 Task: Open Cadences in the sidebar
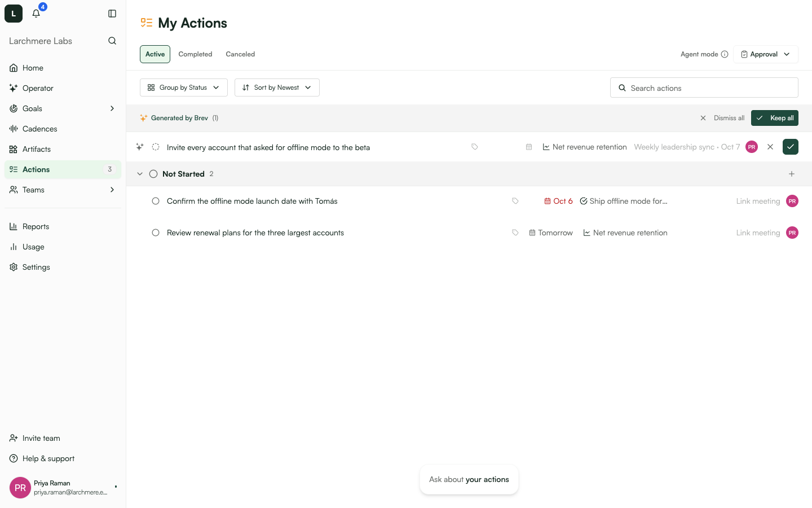[x=63, y=129]
